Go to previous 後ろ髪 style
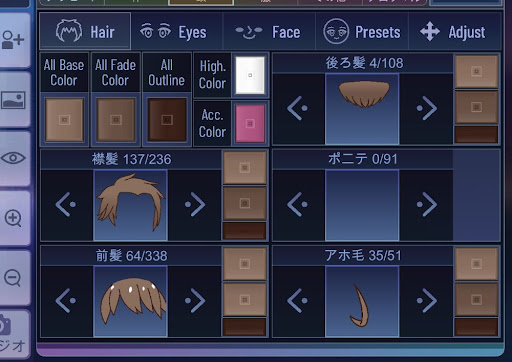Screen dimensions: 512x362 [x=298, y=108]
